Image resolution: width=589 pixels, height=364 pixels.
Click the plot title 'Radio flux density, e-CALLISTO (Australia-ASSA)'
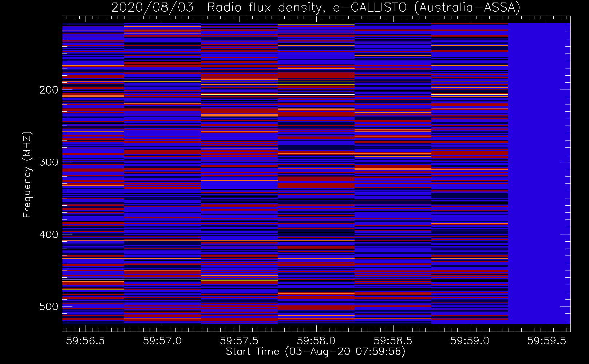tap(364, 7)
